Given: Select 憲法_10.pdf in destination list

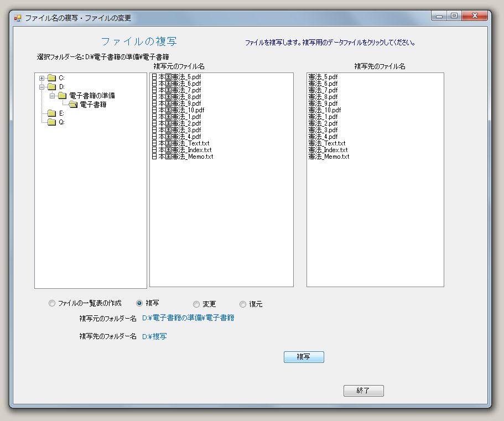Looking at the screenshot, I should [324, 110].
